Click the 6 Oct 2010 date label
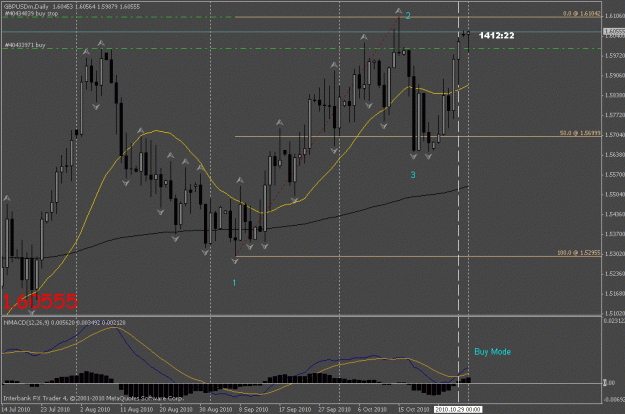Viewport: 625px width, 414px height. point(372,409)
